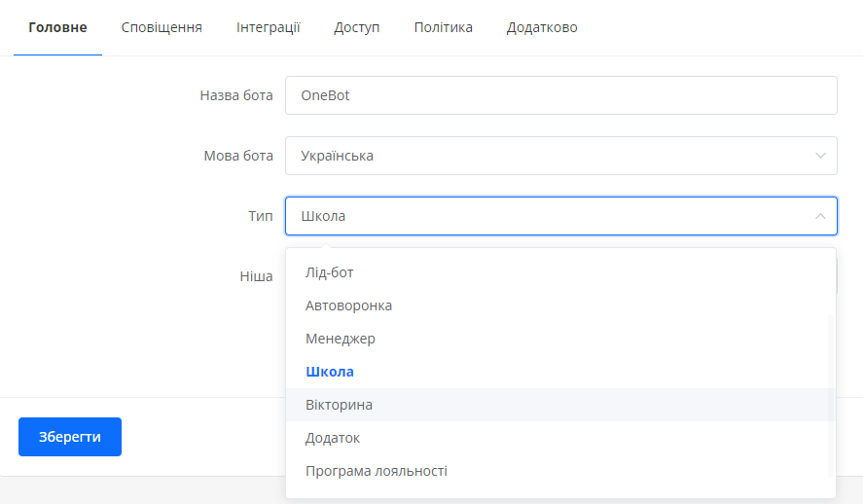Click the Назва бота input field

(560, 95)
